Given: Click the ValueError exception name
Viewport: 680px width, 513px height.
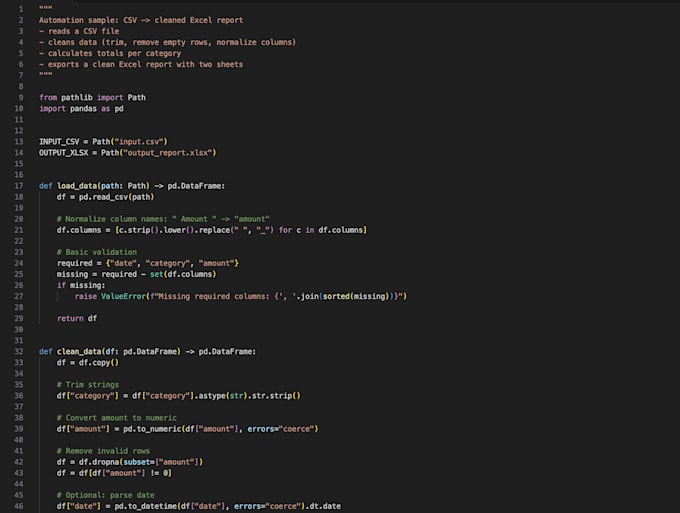Looking at the screenshot, I should pos(123,296).
